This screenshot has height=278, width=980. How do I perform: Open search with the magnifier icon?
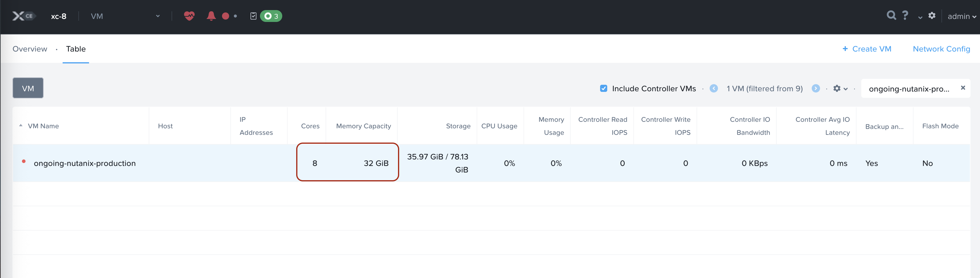891,16
